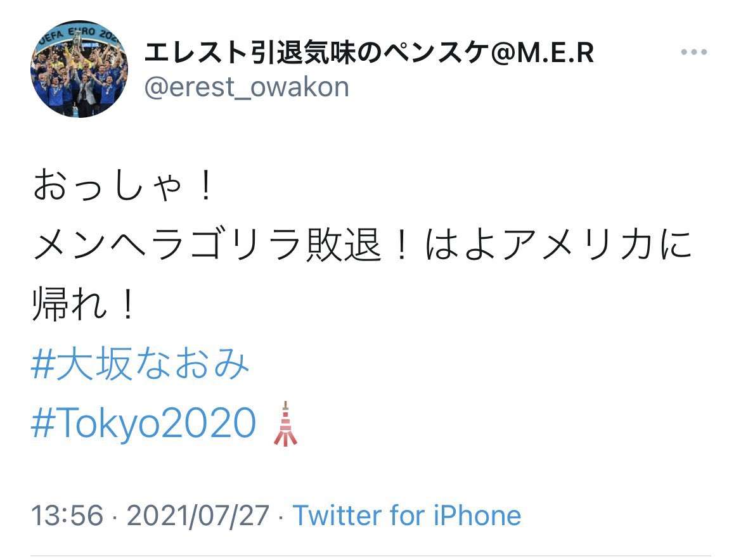Click the メンヘラゴリラ敗退 tweet text
The width and height of the screenshot is (741, 560).
coord(207,245)
